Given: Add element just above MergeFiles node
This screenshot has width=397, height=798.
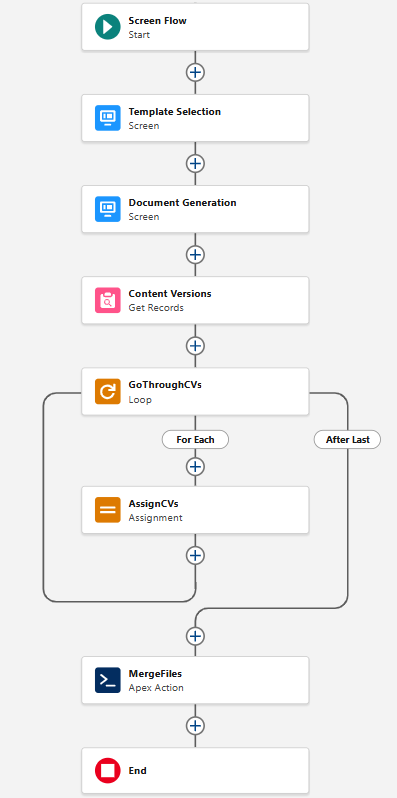Looking at the screenshot, I should (x=195, y=636).
